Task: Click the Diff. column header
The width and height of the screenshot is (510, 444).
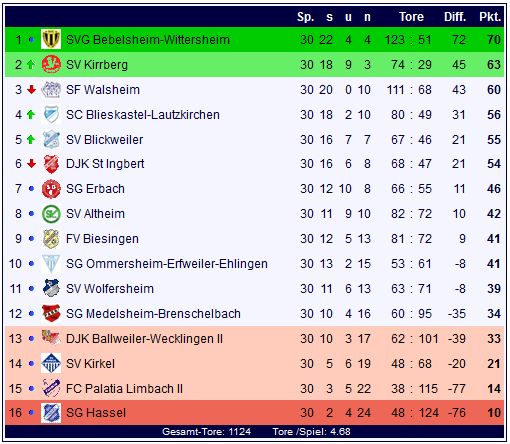Action: tap(455, 17)
